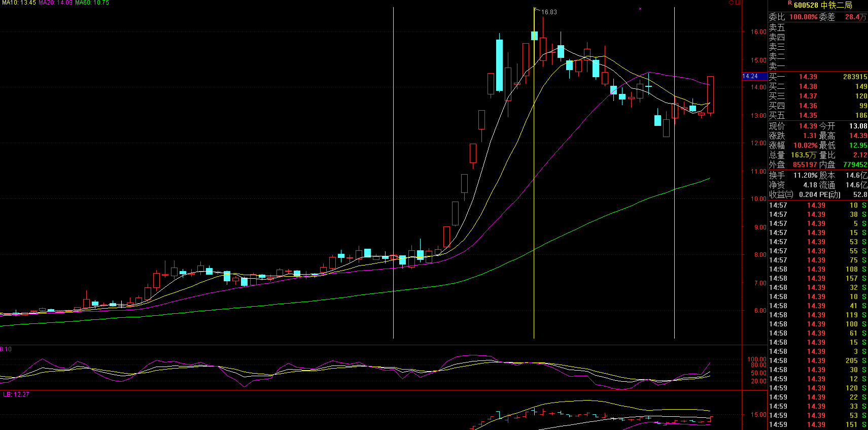Click the red rectangle icon above the price axis

click(738, 3)
